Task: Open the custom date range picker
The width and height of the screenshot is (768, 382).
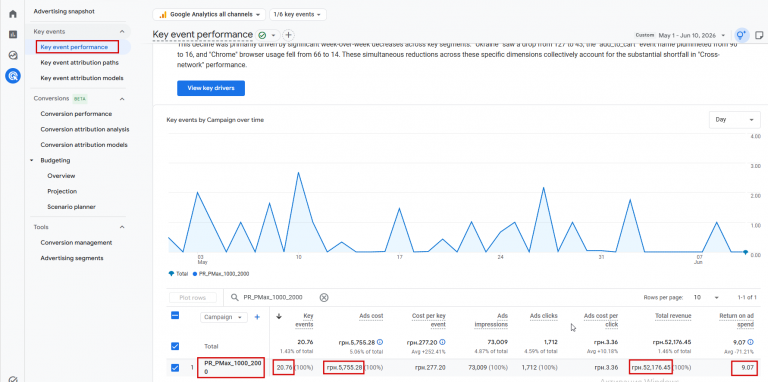Action: pos(680,35)
